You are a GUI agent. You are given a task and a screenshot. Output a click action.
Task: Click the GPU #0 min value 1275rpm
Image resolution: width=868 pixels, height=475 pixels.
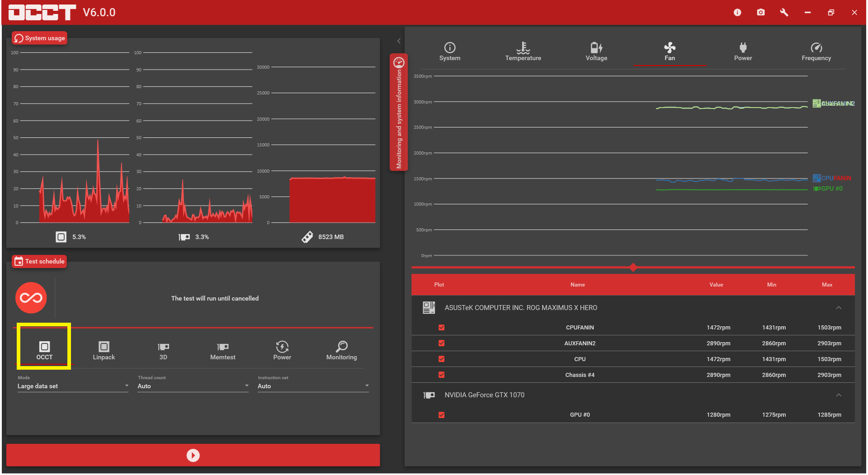tap(774, 415)
